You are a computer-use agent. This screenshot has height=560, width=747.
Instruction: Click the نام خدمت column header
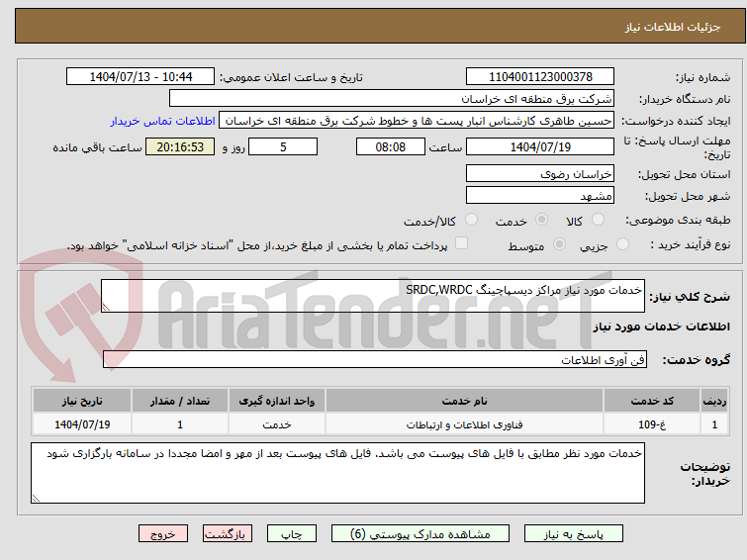[x=464, y=401]
